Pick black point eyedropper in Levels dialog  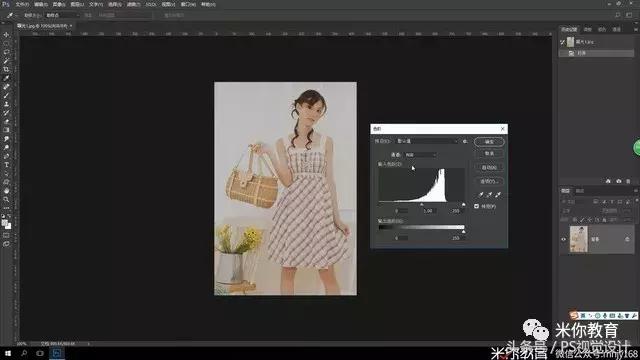[481, 195]
